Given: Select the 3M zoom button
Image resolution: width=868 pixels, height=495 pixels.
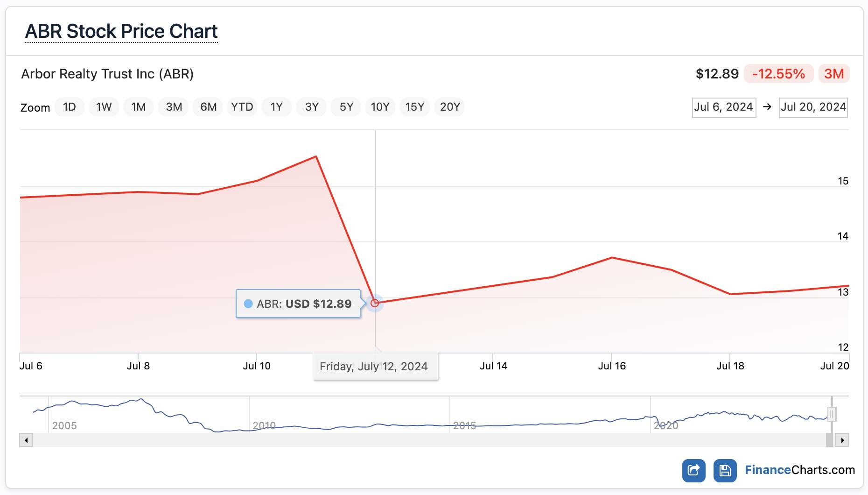Looking at the screenshot, I should coord(174,107).
